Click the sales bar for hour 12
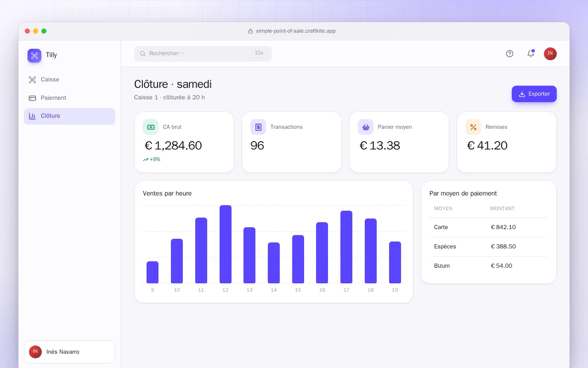 tap(226, 244)
